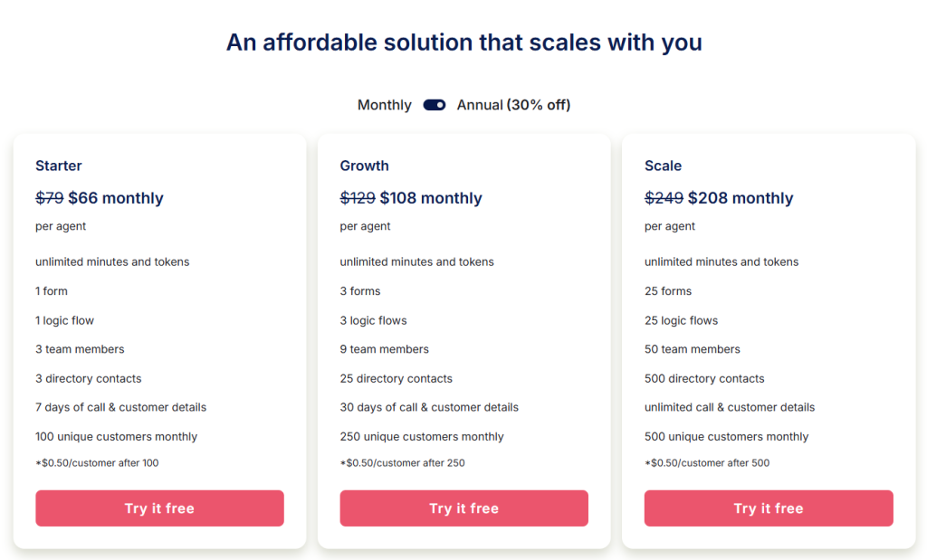Click '500 directory contacts' in Scale plan
This screenshot has width=927, height=560.
point(704,378)
